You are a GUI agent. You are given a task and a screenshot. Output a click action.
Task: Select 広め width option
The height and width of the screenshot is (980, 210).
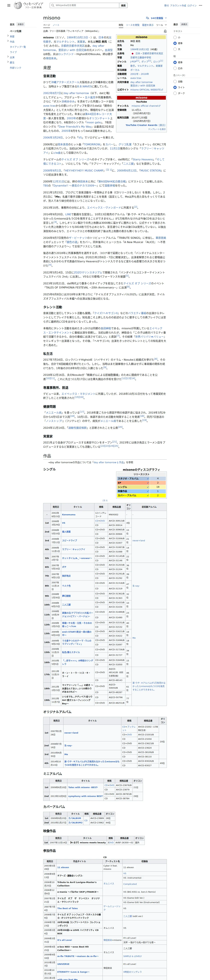(x=175, y=68)
